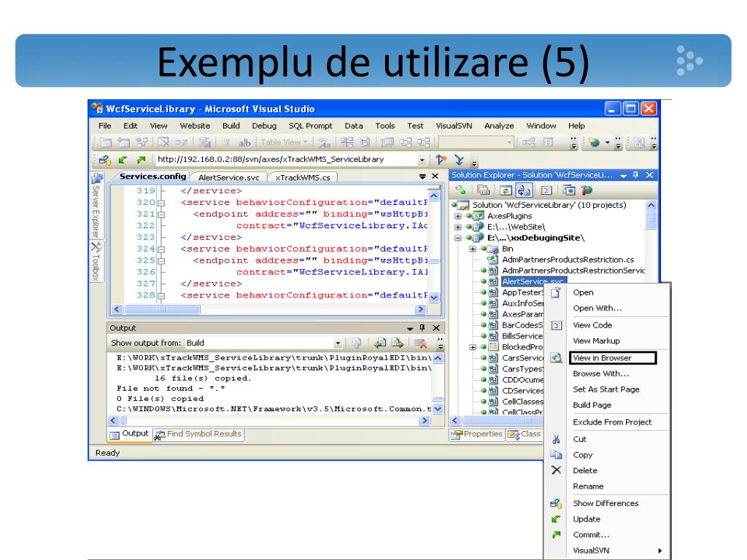747x560 pixels.
Task: Click the green Commit arrow on VisualSVN toolbar
Action: [x=141, y=160]
